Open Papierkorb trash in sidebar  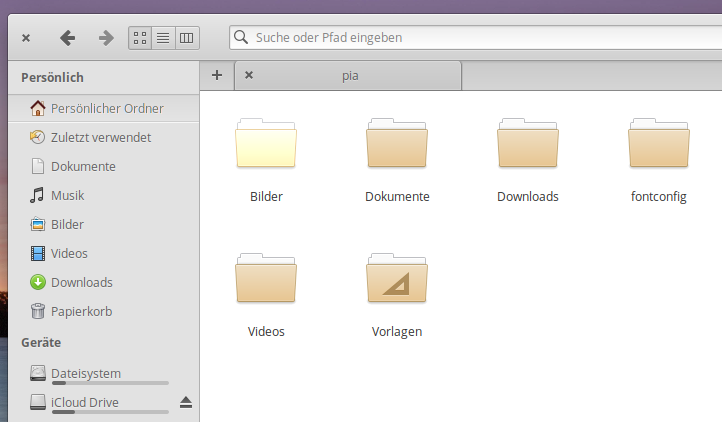tap(80, 311)
